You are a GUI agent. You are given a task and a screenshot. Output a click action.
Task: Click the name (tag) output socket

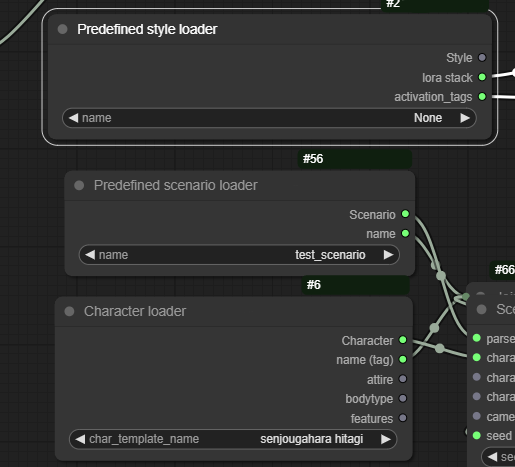coord(403,359)
